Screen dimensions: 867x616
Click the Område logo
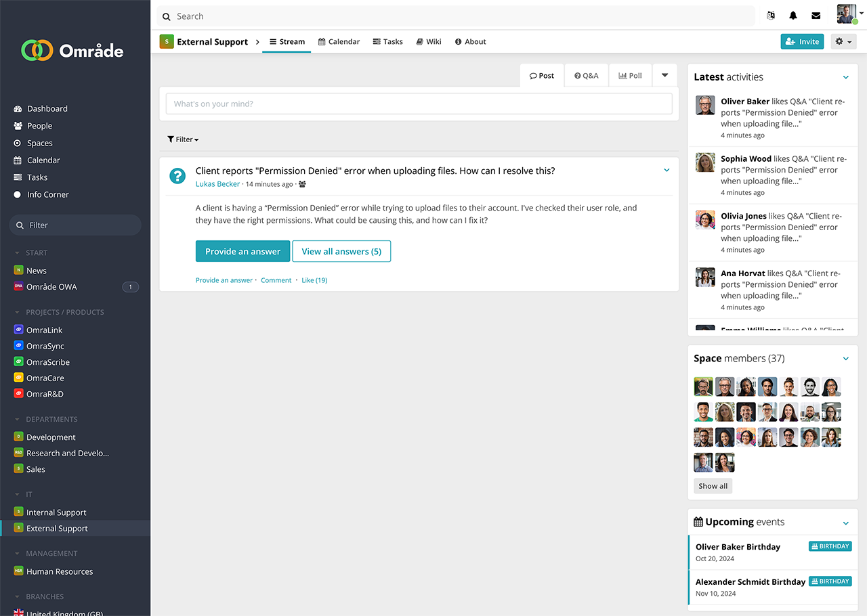(72, 50)
